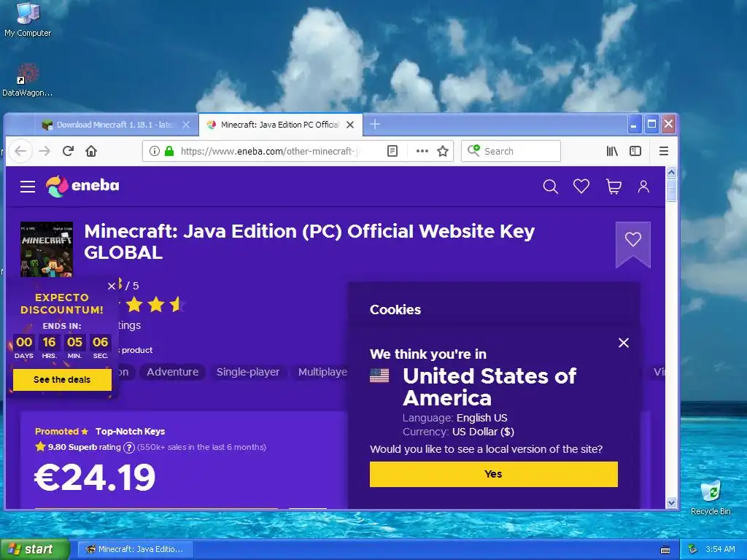Viewport: 747px width, 560px height.
Task: Close the region suggestion dialog
Action: point(624,343)
